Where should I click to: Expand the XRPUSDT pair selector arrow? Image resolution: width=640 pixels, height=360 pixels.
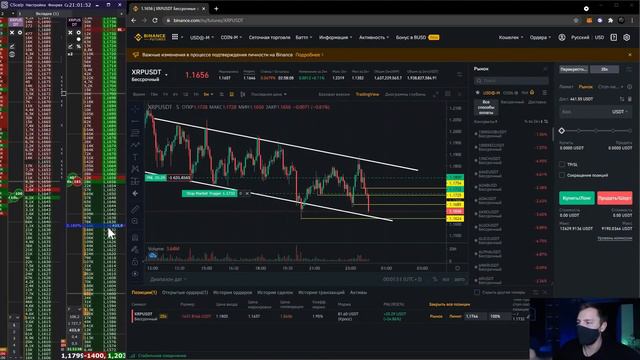point(166,75)
